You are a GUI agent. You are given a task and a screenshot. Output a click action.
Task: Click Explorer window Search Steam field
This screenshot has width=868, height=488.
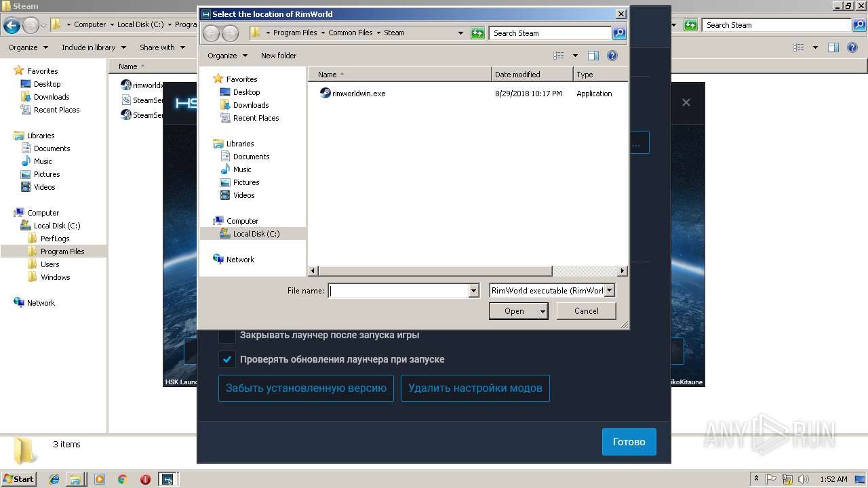coord(776,25)
